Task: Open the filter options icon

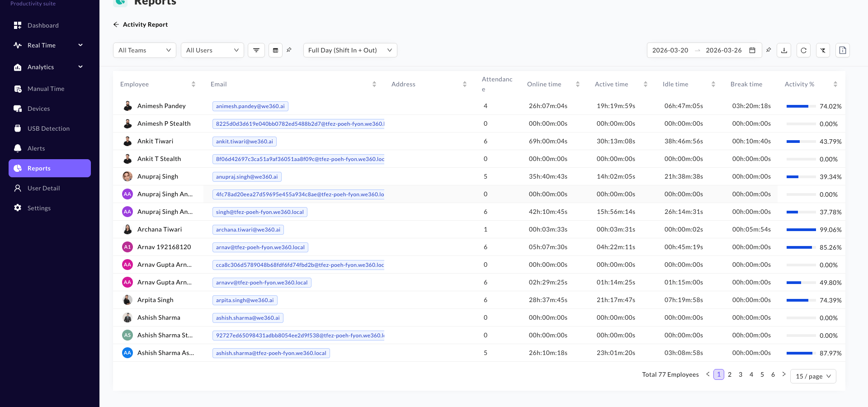Action: (256, 50)
